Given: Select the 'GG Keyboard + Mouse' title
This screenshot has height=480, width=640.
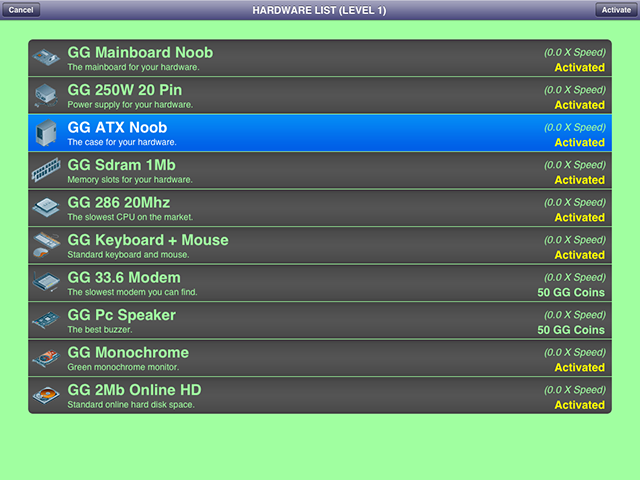Looking at the screenshot, I should pos(148,240).
